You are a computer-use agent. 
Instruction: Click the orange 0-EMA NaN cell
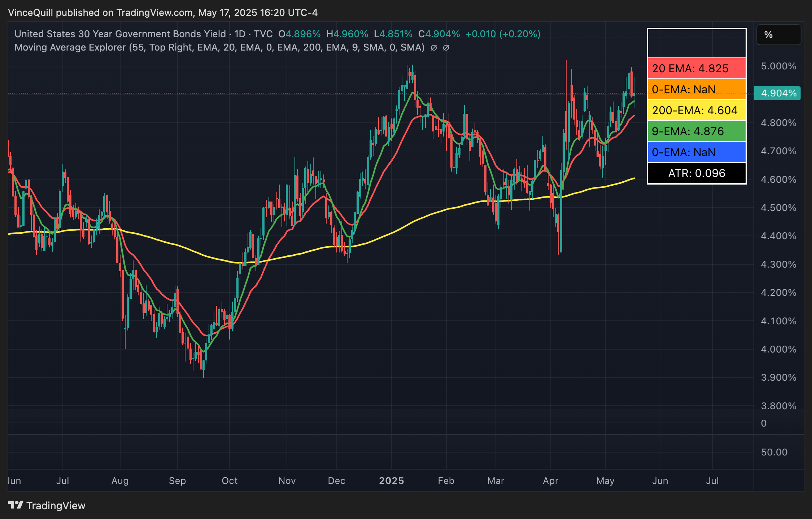697,89
